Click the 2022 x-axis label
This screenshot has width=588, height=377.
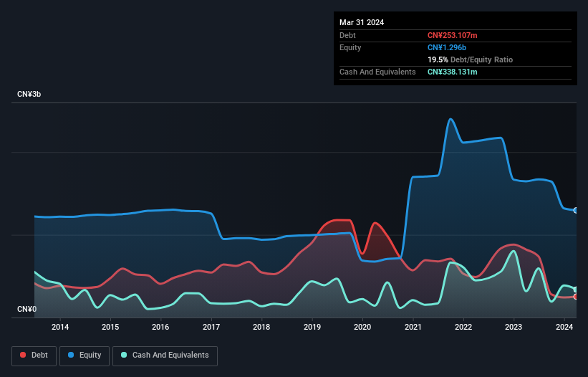pos(463,327)
